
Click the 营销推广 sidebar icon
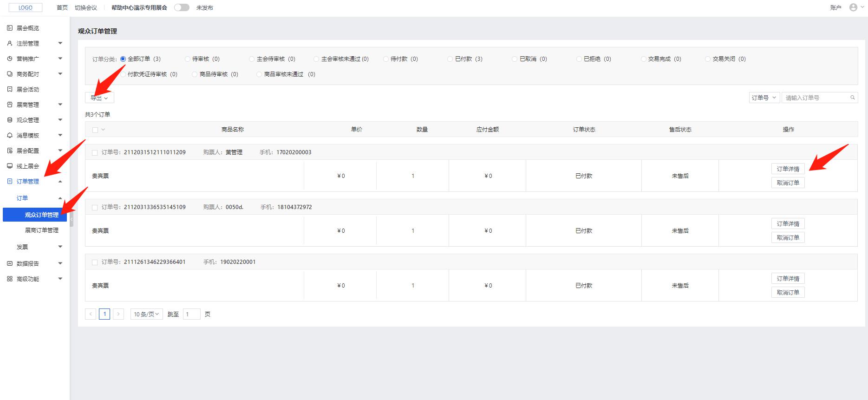tap(10, 59)
